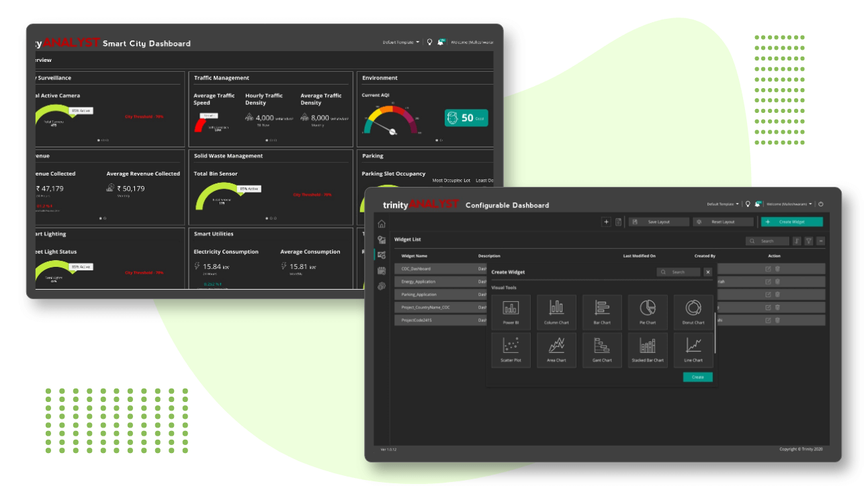Select the Pie Chart visual tool
Viewport: 868px width, 486px height.
pyautogui.click(x=648, y=312)
